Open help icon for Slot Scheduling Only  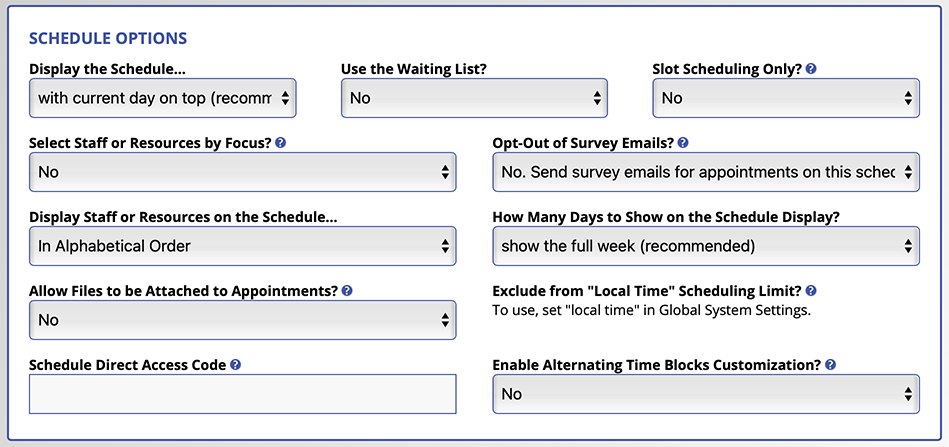tap(812, 69)
